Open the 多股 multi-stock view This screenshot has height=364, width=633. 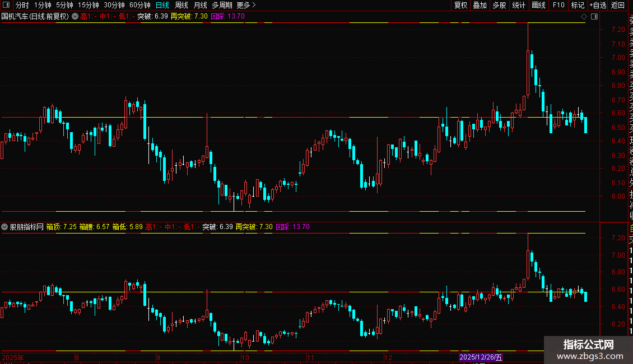click(499, 5)
